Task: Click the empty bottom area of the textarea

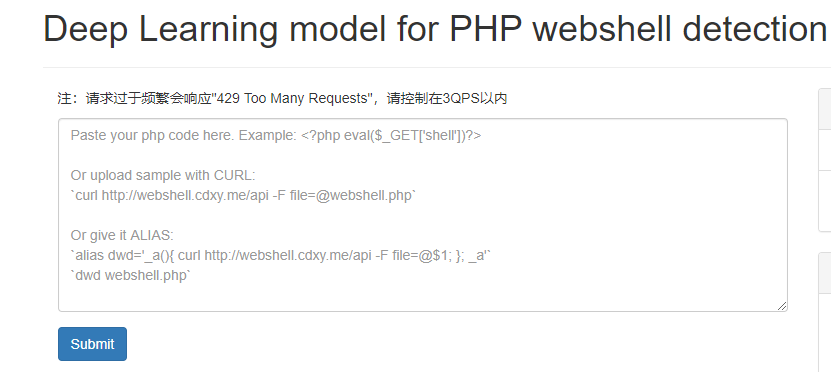Action: (423, 298)
